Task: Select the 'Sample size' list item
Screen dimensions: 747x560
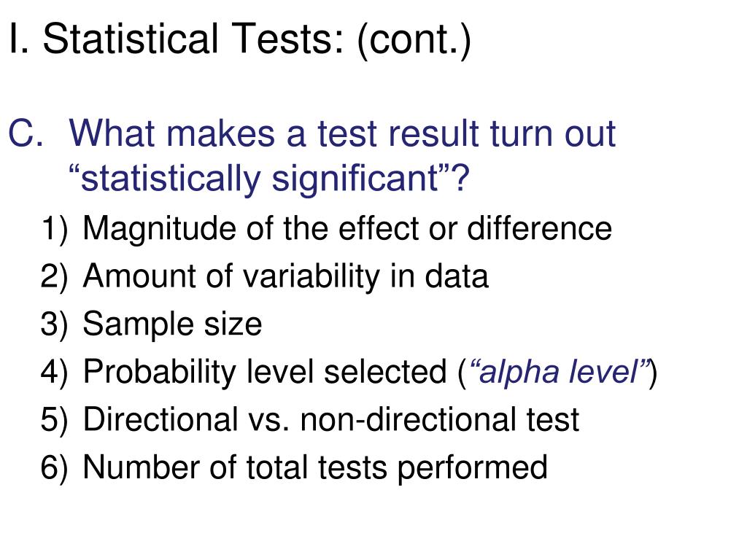Action: (172, 324)
